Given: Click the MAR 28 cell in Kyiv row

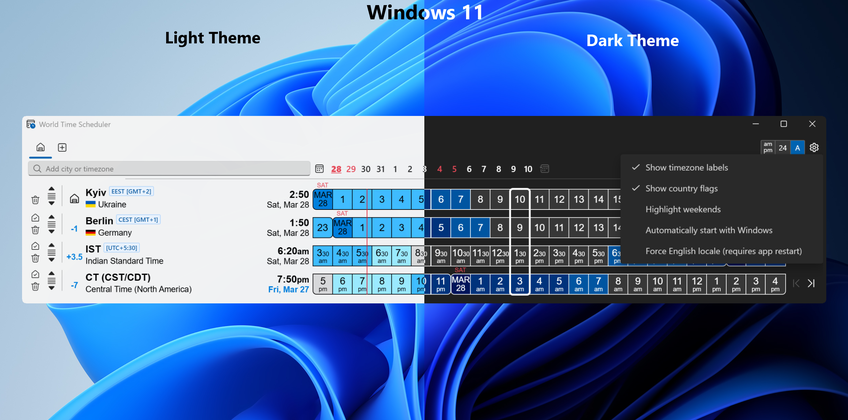Looking at the screenshot, I should 323,199.
